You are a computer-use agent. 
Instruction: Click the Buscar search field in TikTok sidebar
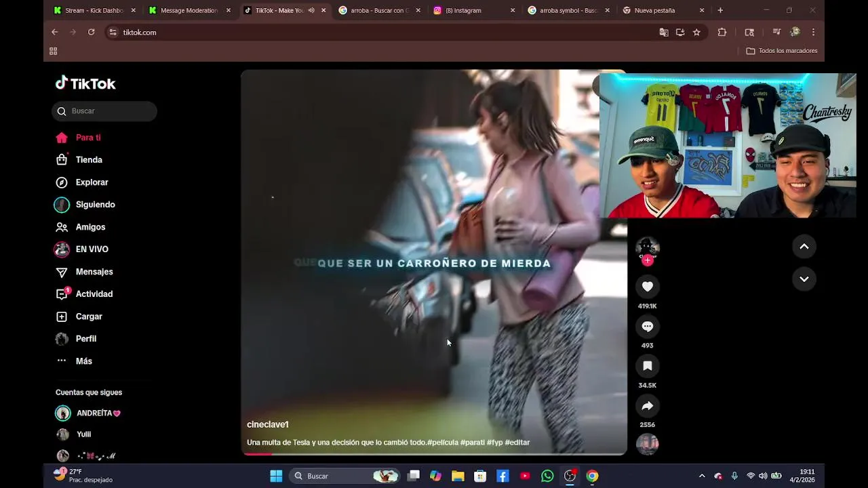coord(104,111)
